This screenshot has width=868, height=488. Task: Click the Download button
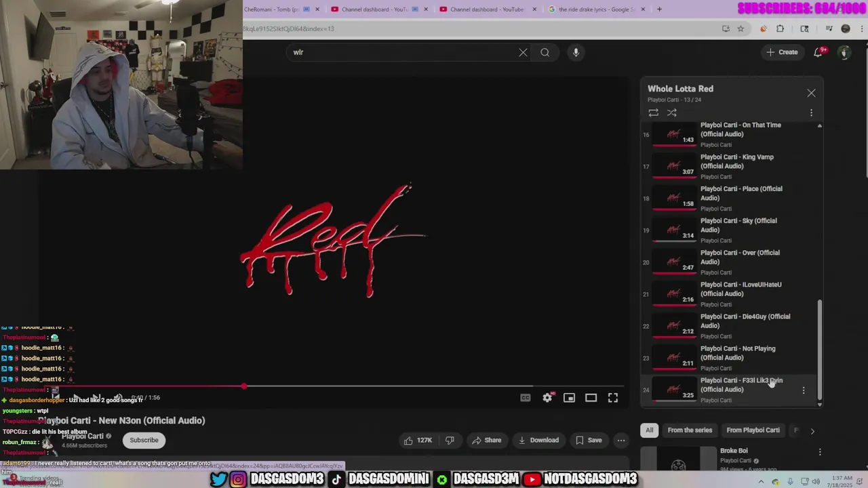tap(538, 441)
